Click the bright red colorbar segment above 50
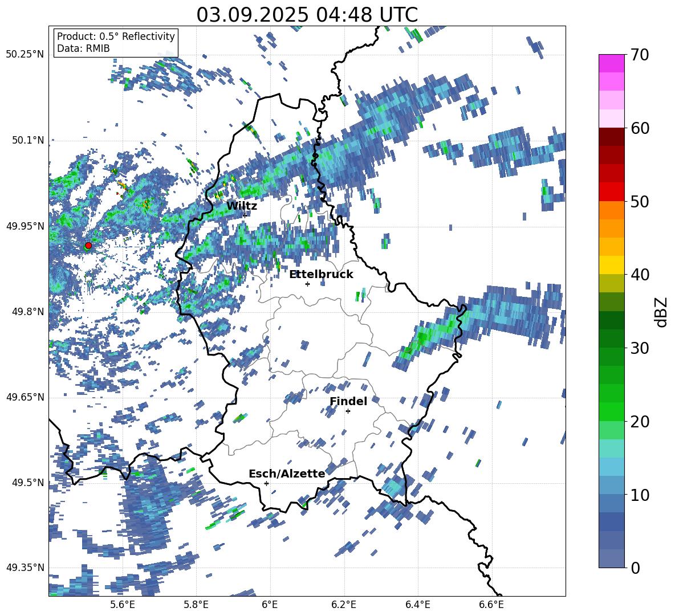This screenshot has width=675, height=616. (611, 192)
